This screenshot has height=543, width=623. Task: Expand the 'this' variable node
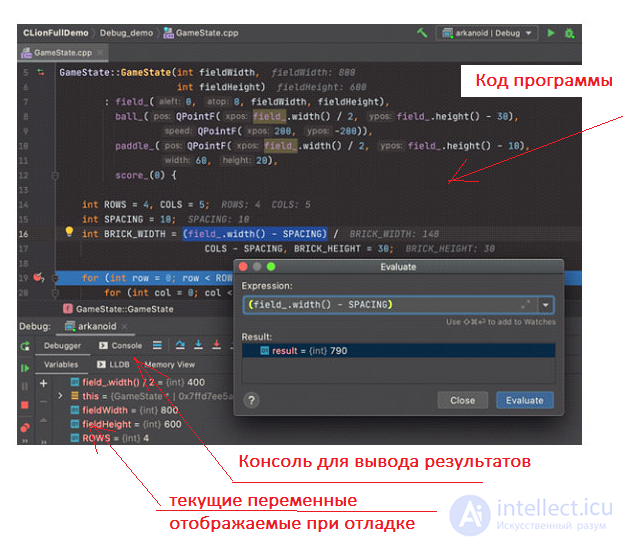pos(60,396)
